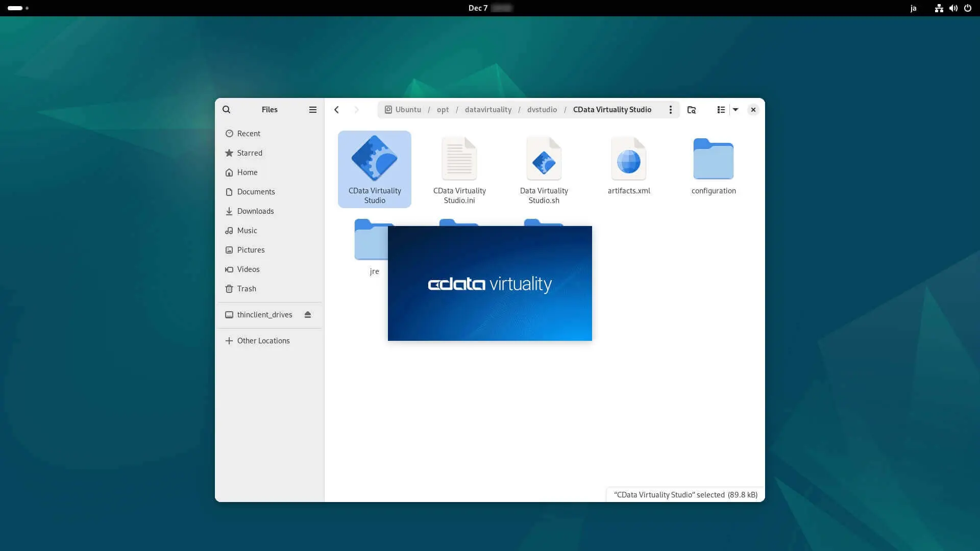The image size is (980, 551).
Task: Open the system volume indicator in top bar
Action: [x=953, y=8]
